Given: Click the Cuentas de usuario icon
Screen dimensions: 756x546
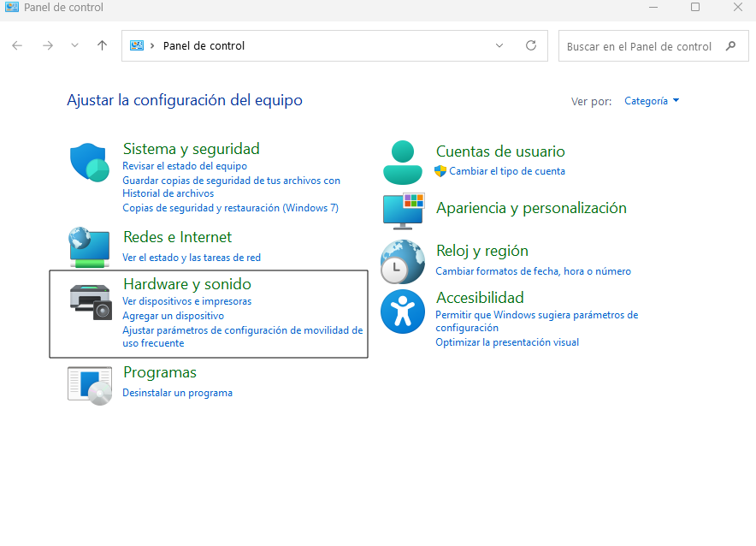Looking at the screenshot, I should point(402,162).
